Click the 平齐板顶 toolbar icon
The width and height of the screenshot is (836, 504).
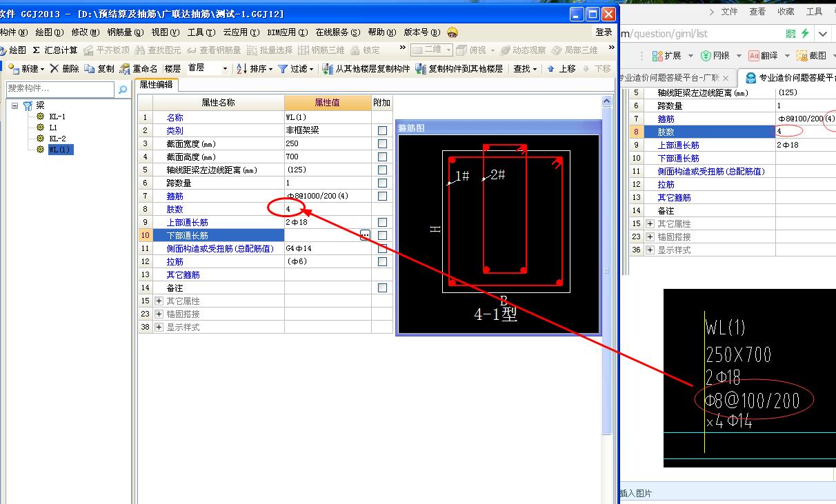click(x=106, y=50)
